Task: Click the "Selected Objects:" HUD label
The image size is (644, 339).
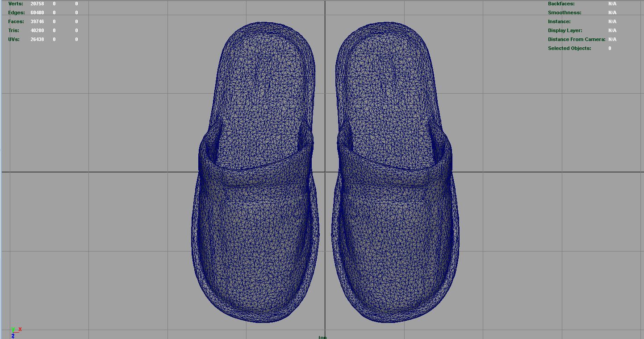Action: point(569,48)
